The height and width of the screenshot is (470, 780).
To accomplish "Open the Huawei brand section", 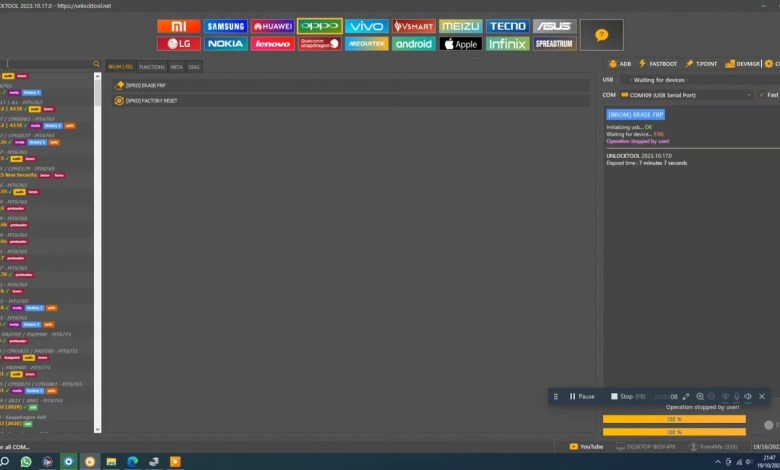I will (x=273, y=26).
